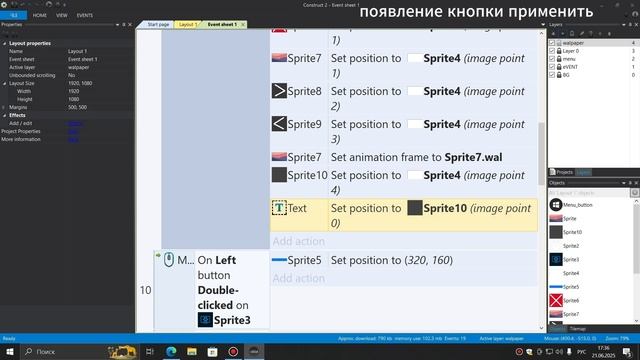640x360 pixels.
Task: Click the lock icon on the Layer 0 row
Action: click(x=559, y=51)
